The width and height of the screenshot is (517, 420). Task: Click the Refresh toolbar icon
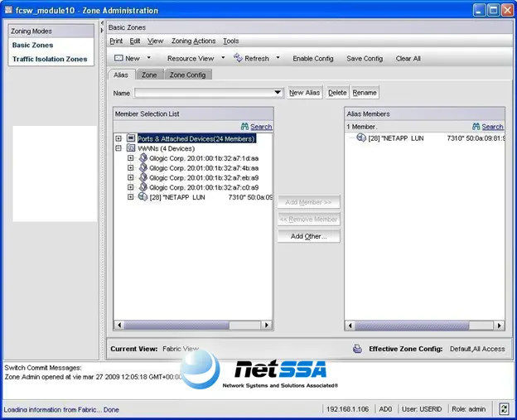(238, 58)
